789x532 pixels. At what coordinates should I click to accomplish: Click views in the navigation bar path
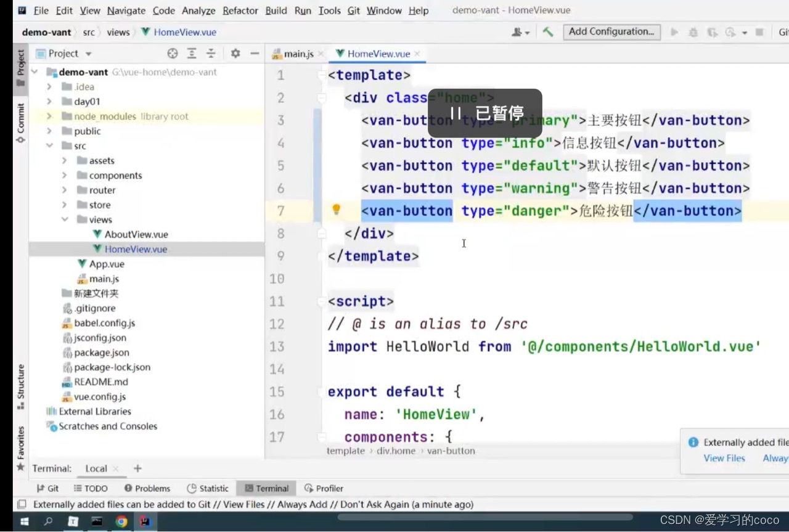click(118, 32)
